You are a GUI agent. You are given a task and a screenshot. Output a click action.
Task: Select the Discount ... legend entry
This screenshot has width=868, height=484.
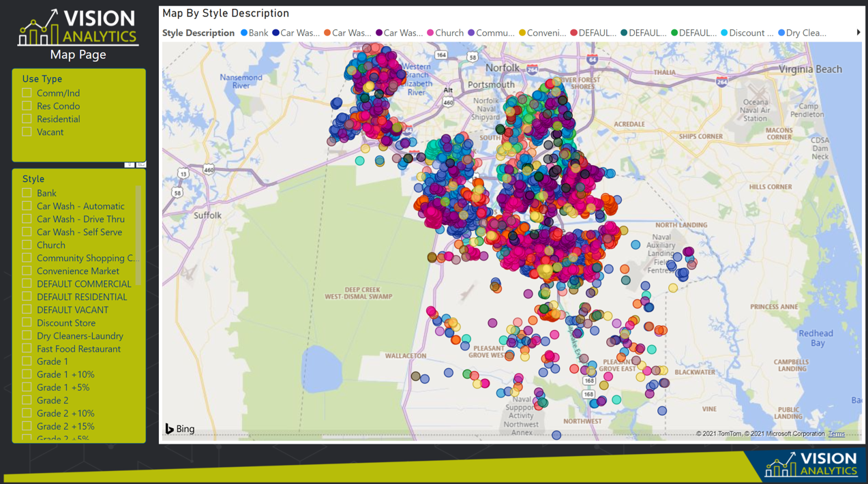pyautogui.click(x=747, y=33)
